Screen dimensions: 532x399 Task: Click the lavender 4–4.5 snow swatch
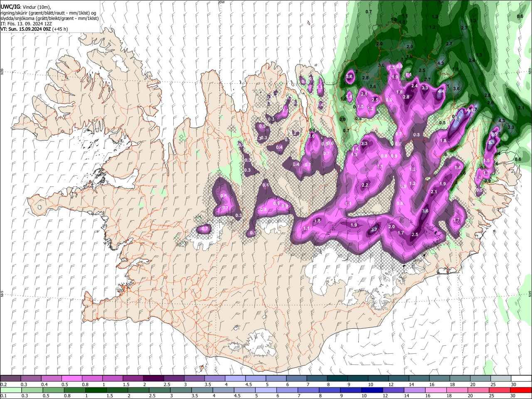pyautogui.click(x=235, y=379)
